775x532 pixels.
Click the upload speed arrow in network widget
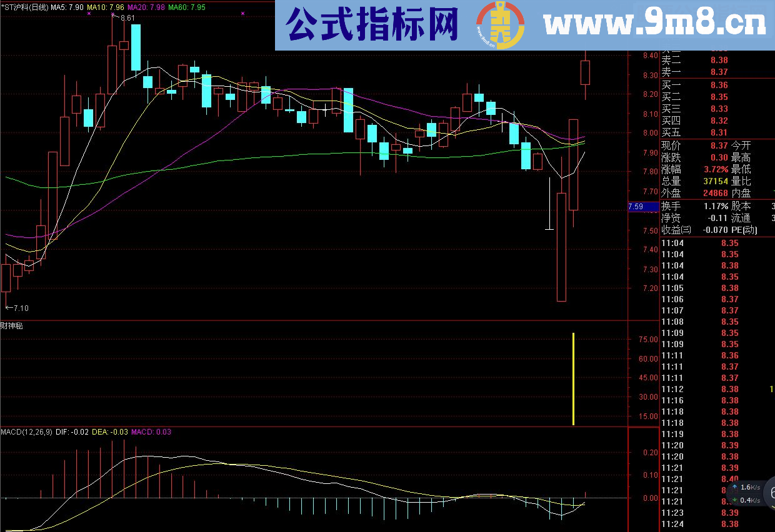tap(735, 487)
